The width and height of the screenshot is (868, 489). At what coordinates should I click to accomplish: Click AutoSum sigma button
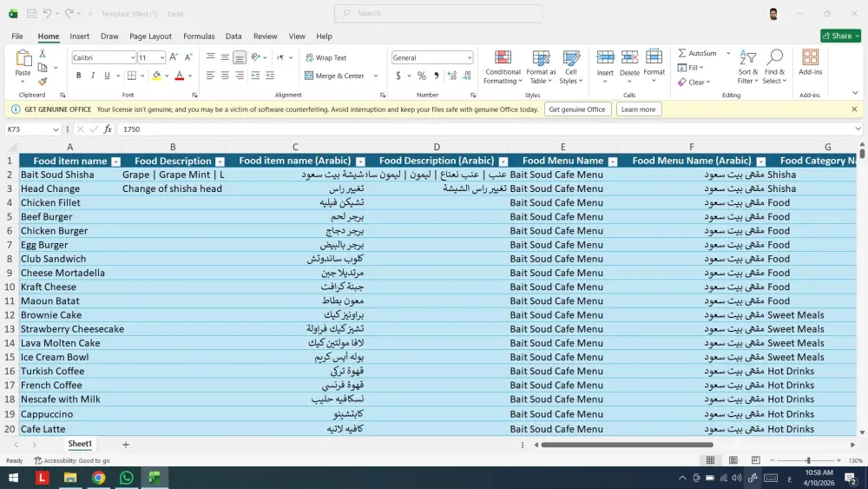coord(697,53)
